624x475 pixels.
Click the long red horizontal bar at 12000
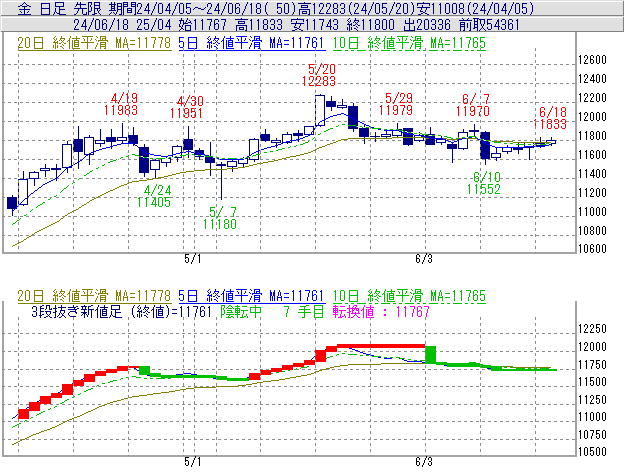(x=381, y=346)
